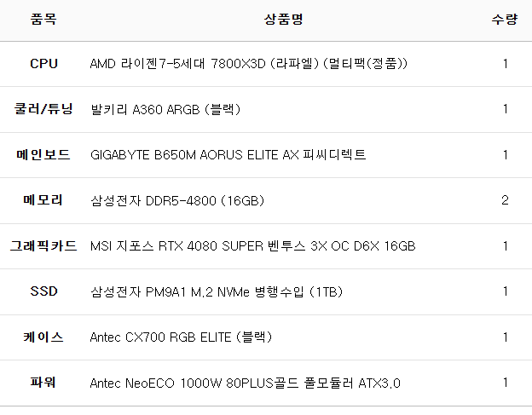Click the 수량 column header
The image size is (532, 415).
click(x=505, y=19)
